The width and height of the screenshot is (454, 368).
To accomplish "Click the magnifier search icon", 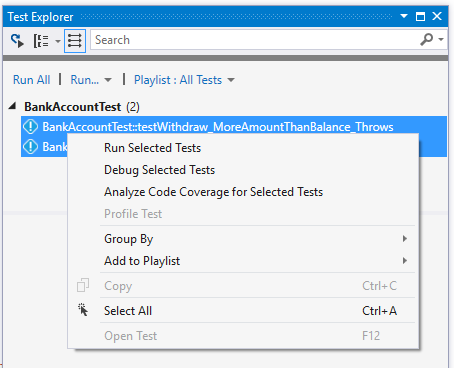I will tap(426, 40).
